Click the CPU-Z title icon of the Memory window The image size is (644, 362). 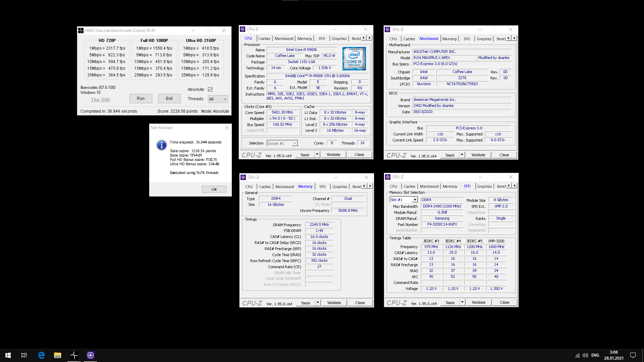pyautogui.click(x=244, y=177)
